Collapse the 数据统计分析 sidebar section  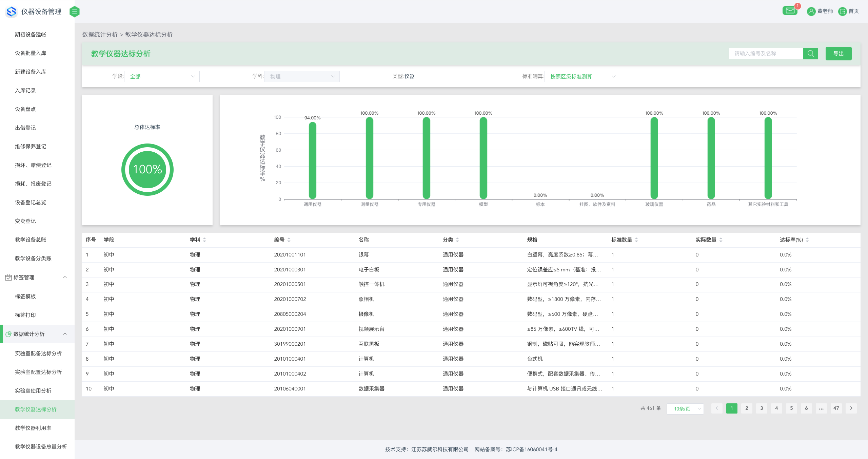[x=65, y=334]
